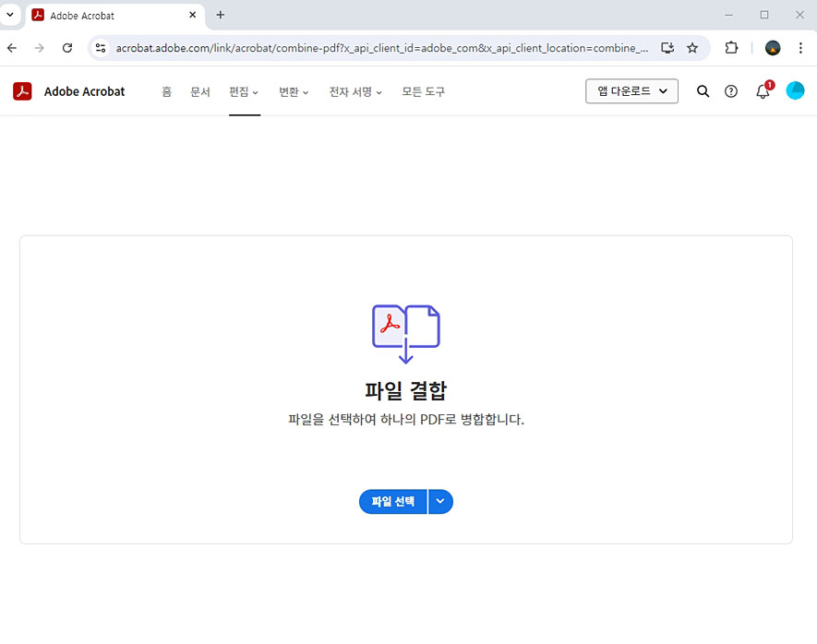
Task: Select the Adobe Acrobat browser tab
Action: pos(114,16)
